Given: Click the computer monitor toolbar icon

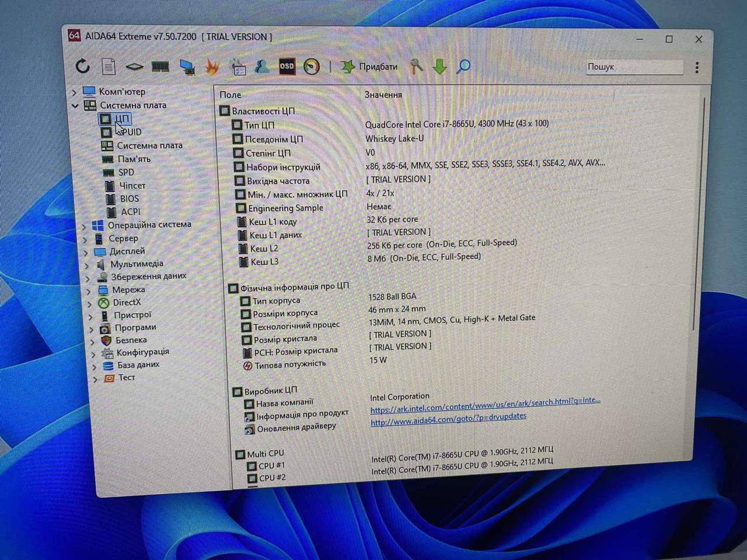Looking at the screenshot, I should pyautogui.click(x=187, y=67).
